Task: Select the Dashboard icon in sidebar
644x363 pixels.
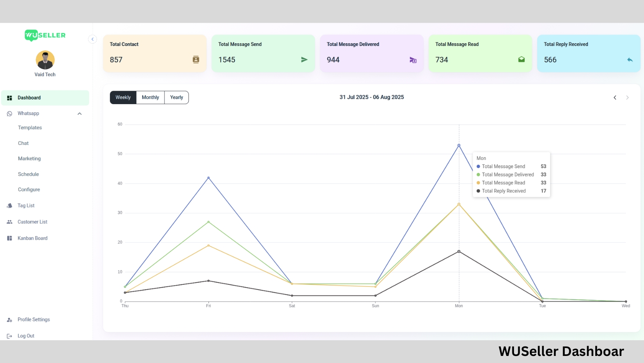Action: (9, 97)
